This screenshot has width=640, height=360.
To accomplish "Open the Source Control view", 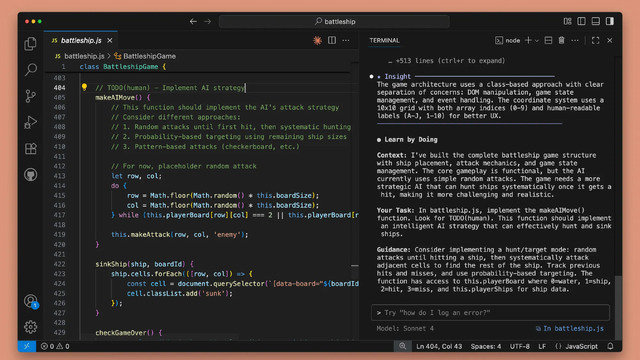I will pyautogui.click(x=31, y=96).
